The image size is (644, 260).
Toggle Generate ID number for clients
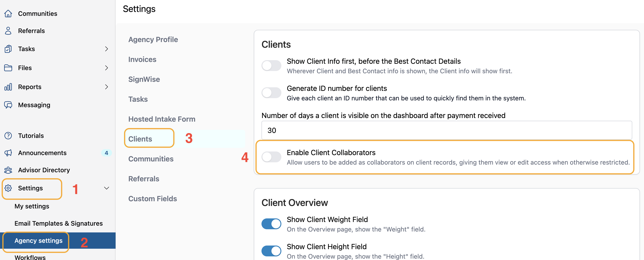(x=271, y=93)
